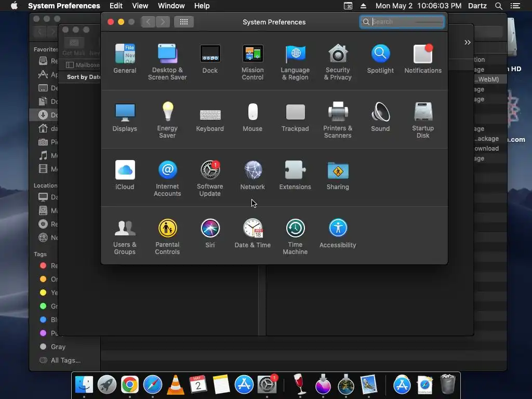532x399 pixels.
Task: Open Startup Disk preferences
Action: click(x=423, y=121)
